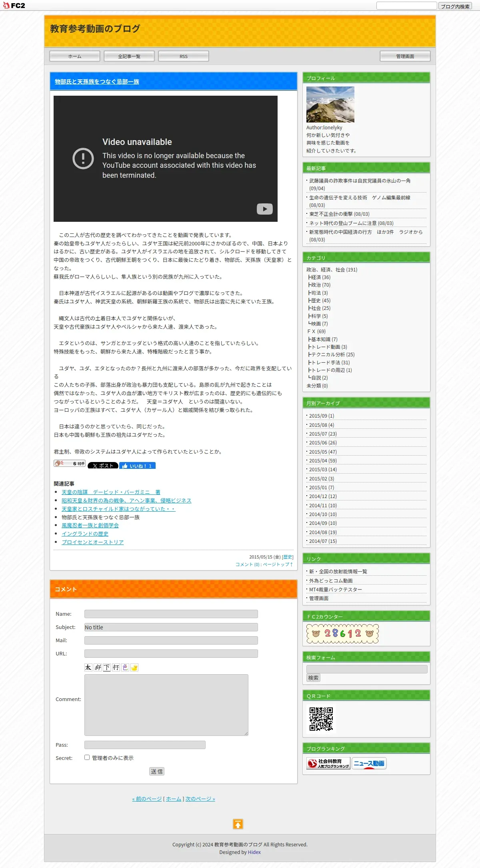This screenshot has width=480, height=868.
Task: Open the Hidex designer link in footer
Action: click(x=254, y=852)
